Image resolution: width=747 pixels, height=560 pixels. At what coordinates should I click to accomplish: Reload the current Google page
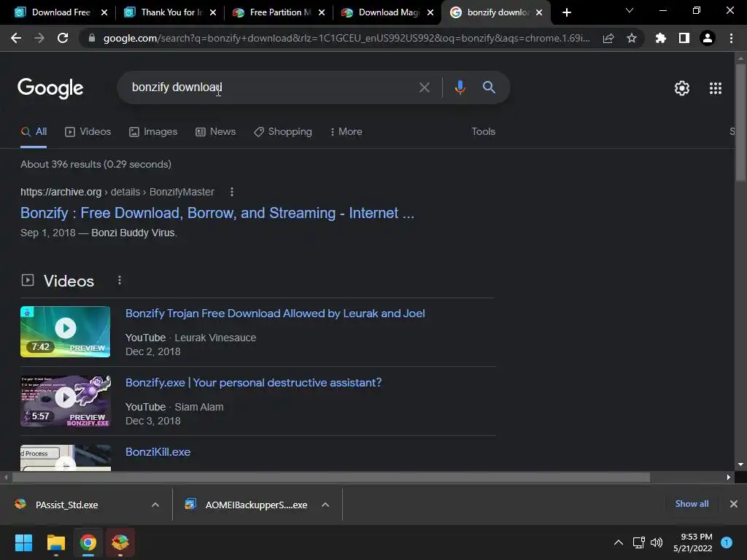(x=63, y=38)
